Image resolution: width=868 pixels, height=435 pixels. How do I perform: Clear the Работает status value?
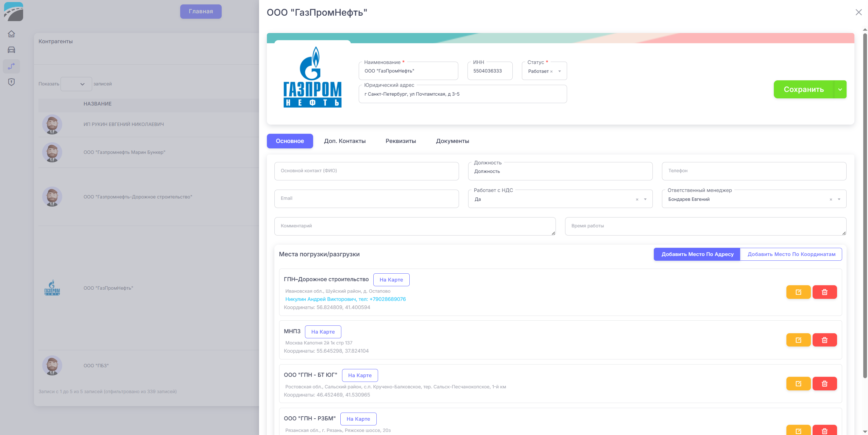551,71
